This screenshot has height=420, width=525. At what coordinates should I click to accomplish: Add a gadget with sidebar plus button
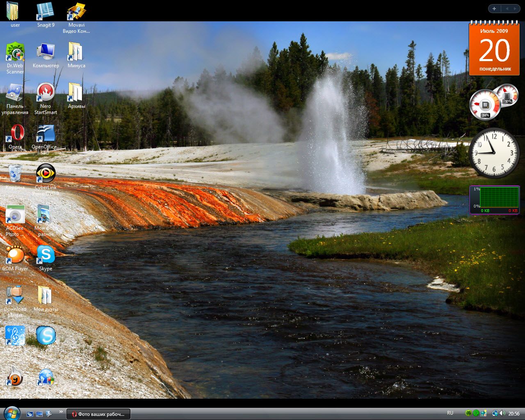click(x=494, y=9)
